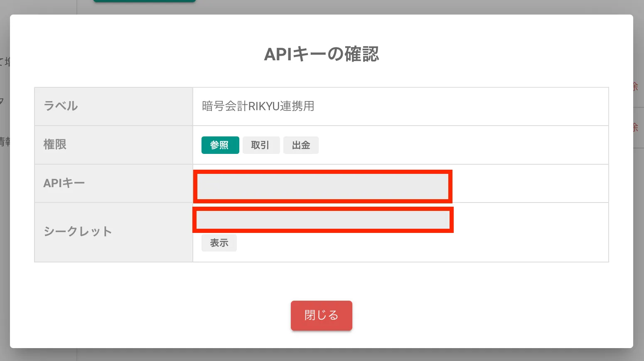
Task: Select the green 参照 permission badge
Action: click(x=220, y=145)
